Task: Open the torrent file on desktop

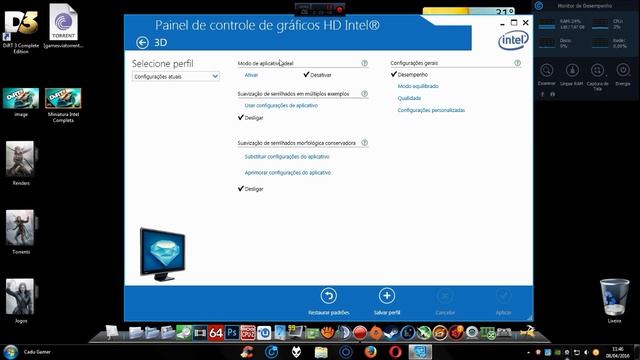Action: coord(63,25)
